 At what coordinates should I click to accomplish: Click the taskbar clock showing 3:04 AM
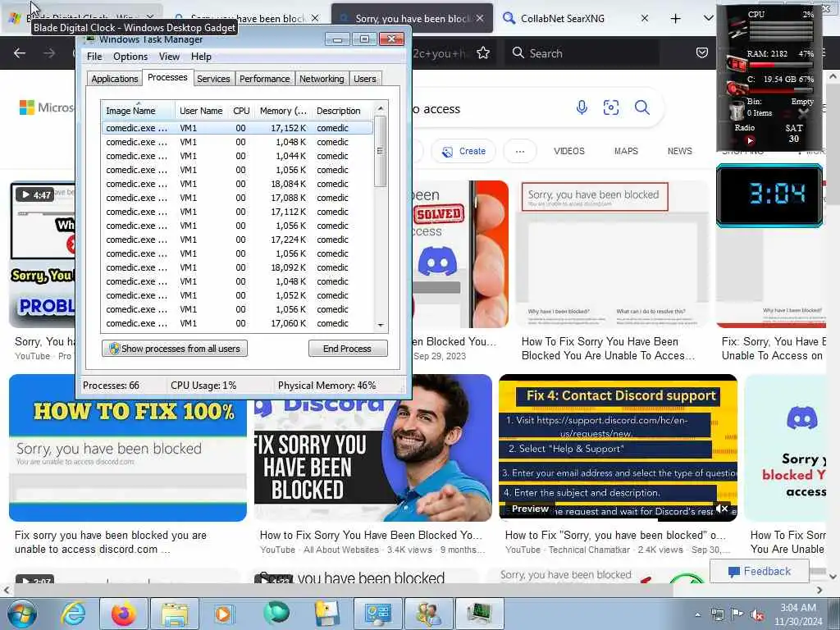(798, 614)
